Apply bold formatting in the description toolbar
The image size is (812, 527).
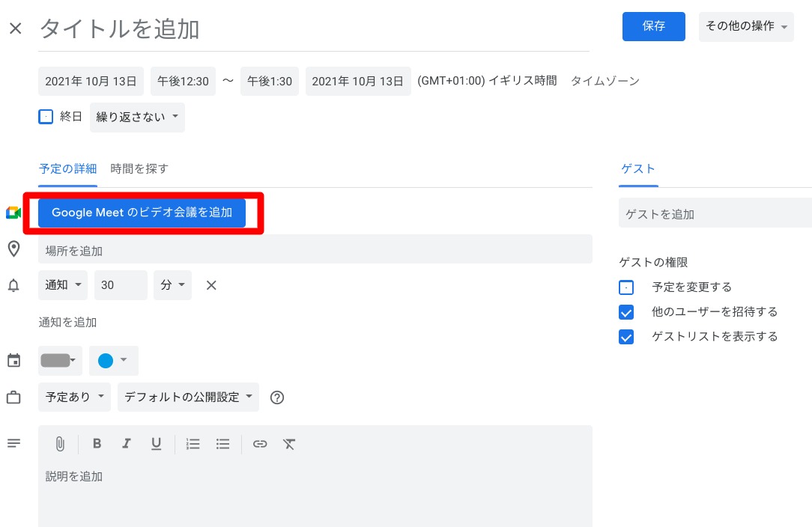point(97,444)
